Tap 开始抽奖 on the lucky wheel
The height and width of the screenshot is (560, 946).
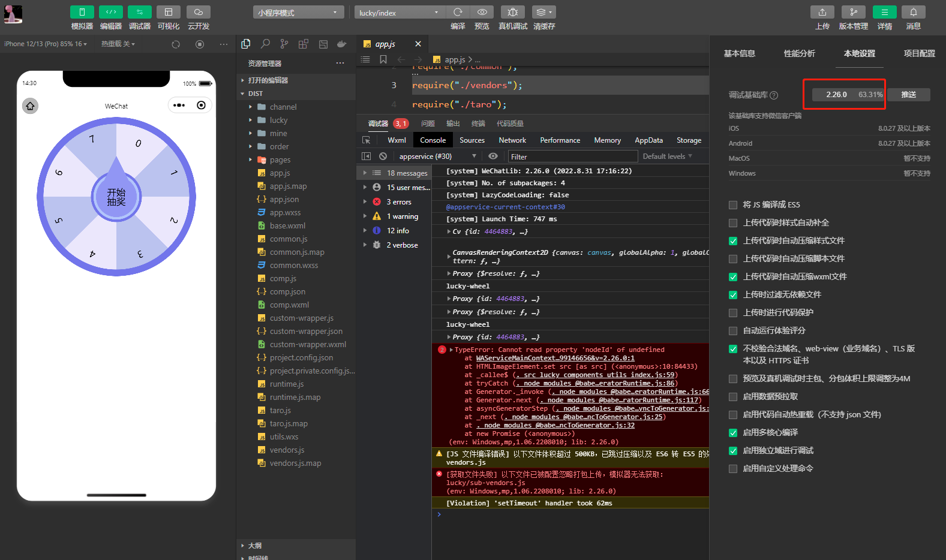click(116, 197)
